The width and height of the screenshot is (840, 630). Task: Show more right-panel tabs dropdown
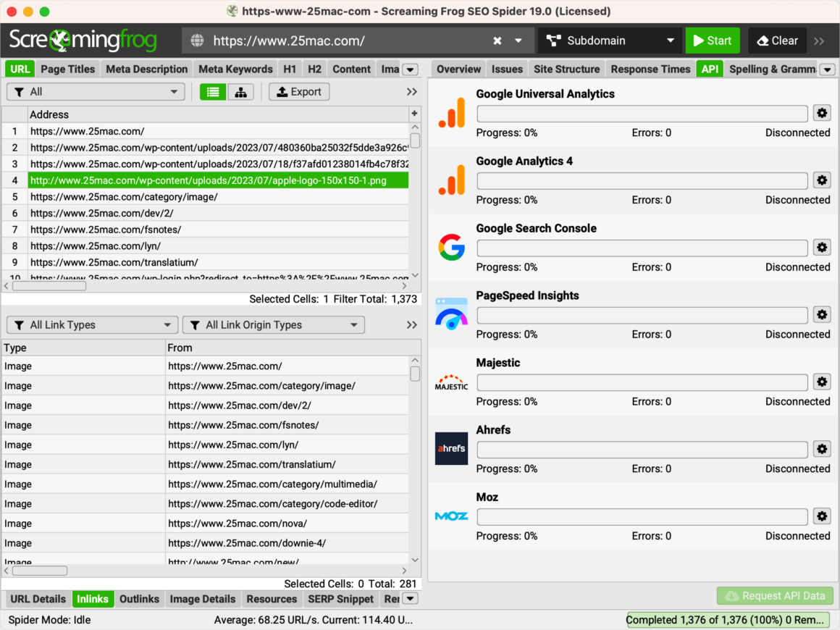pos(827,70)
